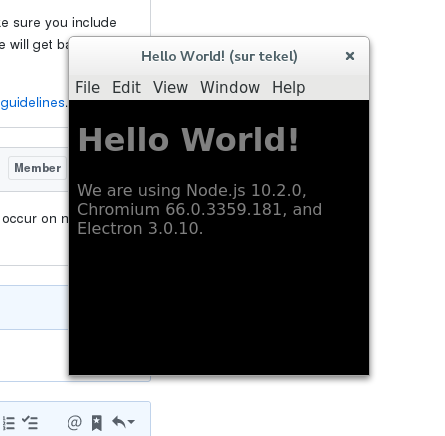Reference a bookmark in comment
The image size is (445, 436).
[97, 423]
